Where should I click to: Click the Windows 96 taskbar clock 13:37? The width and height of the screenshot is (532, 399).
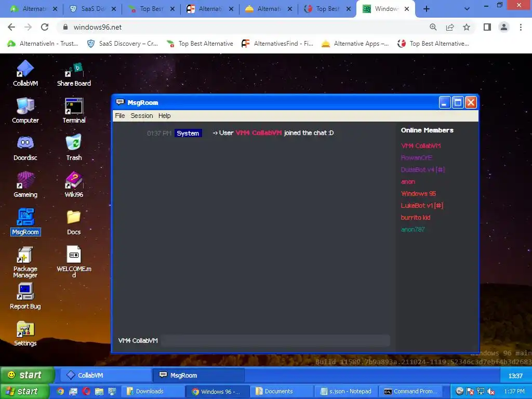(515, 376)
